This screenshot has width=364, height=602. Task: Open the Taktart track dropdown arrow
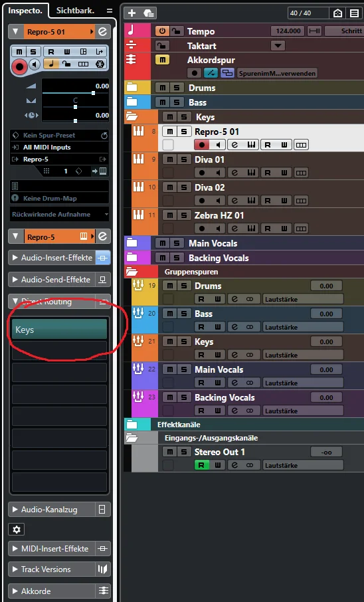point(278,46)
